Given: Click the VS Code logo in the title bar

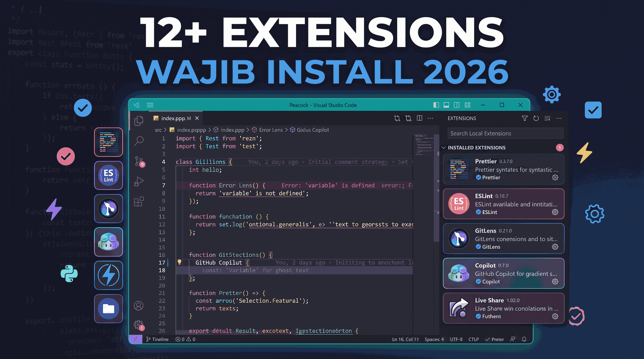Looking at the screenshot, I should click(x=136, y=105).
